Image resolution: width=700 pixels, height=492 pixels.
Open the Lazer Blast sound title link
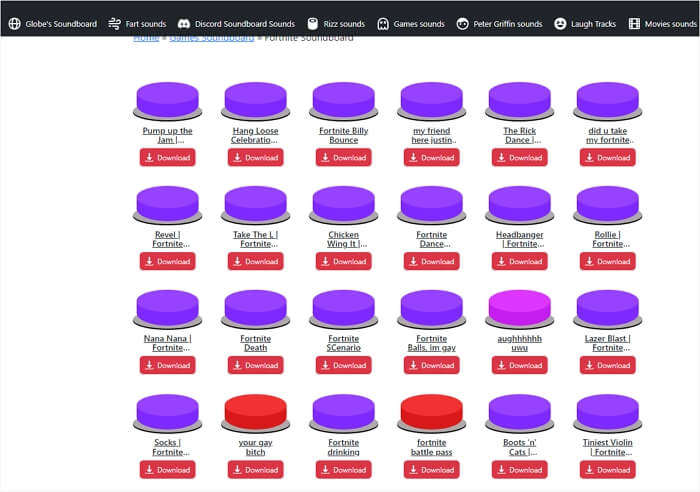[607, 343]
